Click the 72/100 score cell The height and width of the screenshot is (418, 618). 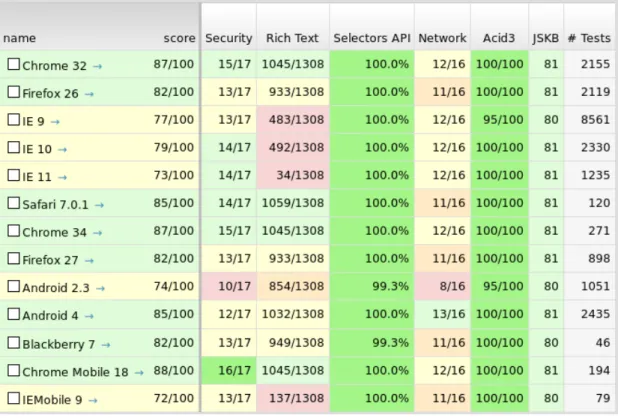tap(174, 398)
